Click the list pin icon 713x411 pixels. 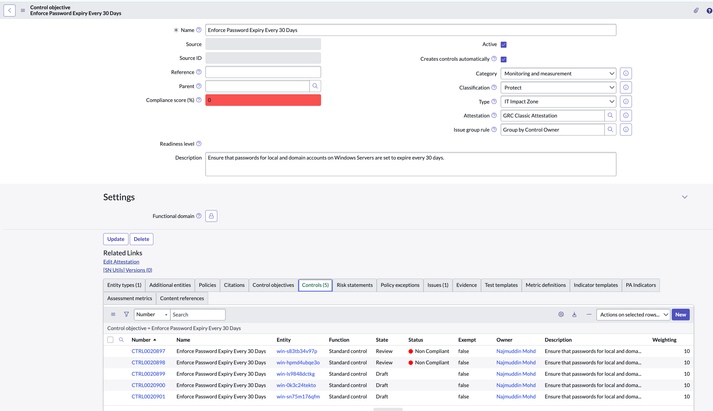574,314
